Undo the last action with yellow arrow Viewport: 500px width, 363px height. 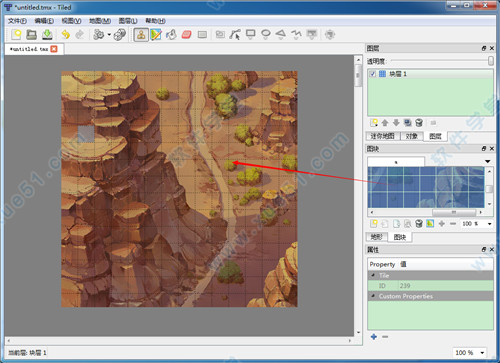click(66, 34)
